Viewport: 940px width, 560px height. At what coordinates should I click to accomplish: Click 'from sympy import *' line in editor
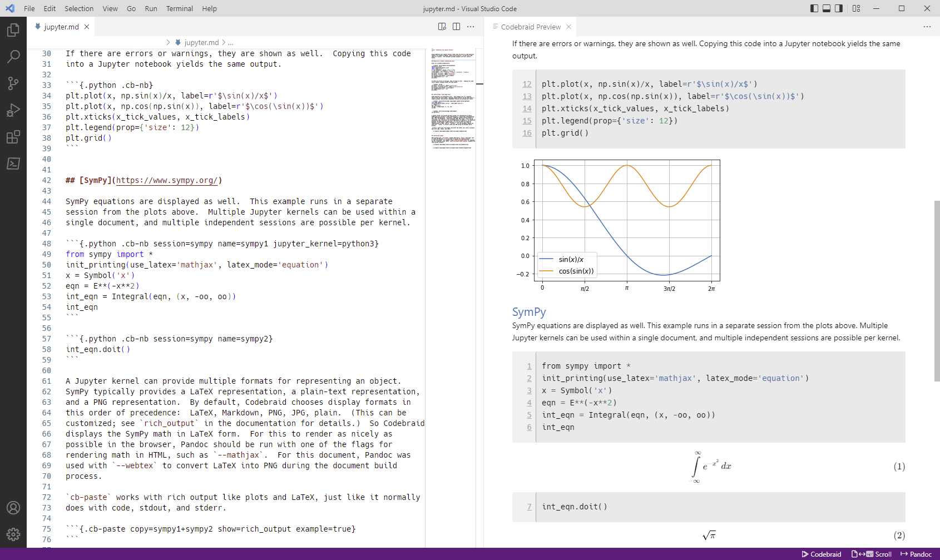pyautogui.click(x=109, y=254)
